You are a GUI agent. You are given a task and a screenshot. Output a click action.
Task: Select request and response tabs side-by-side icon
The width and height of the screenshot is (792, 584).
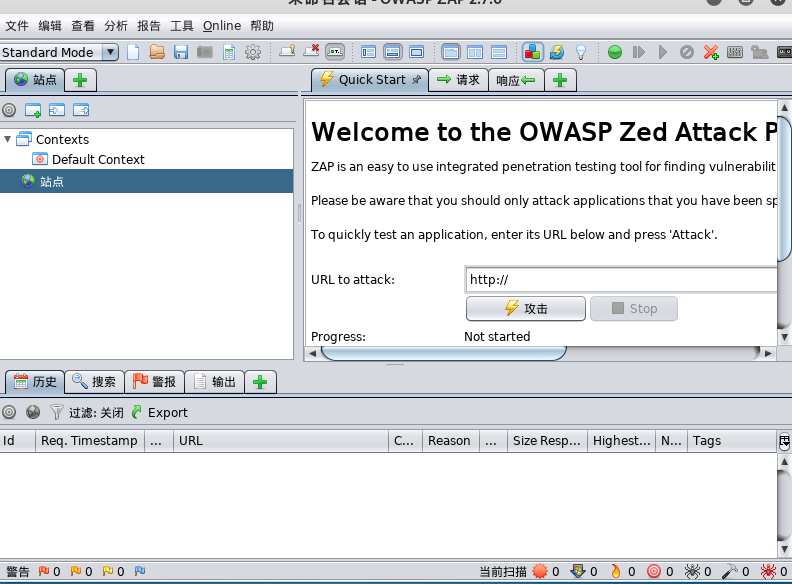(451, 52)
